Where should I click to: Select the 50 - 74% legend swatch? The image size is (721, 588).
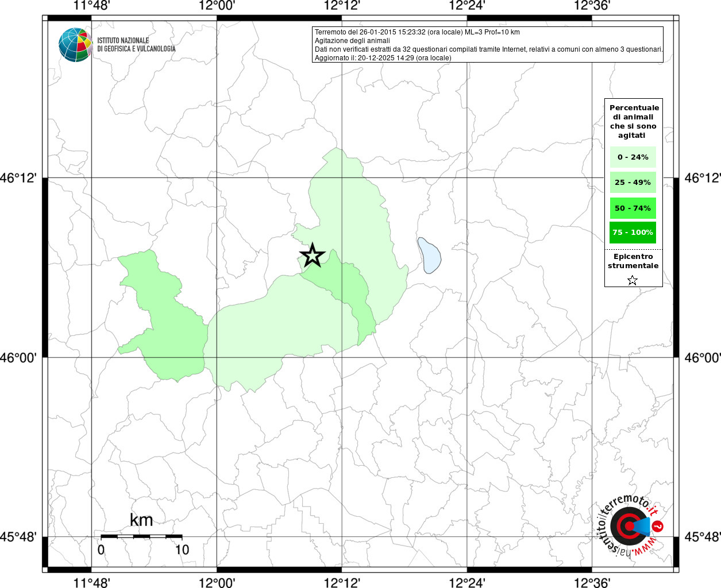click(633, 208)
